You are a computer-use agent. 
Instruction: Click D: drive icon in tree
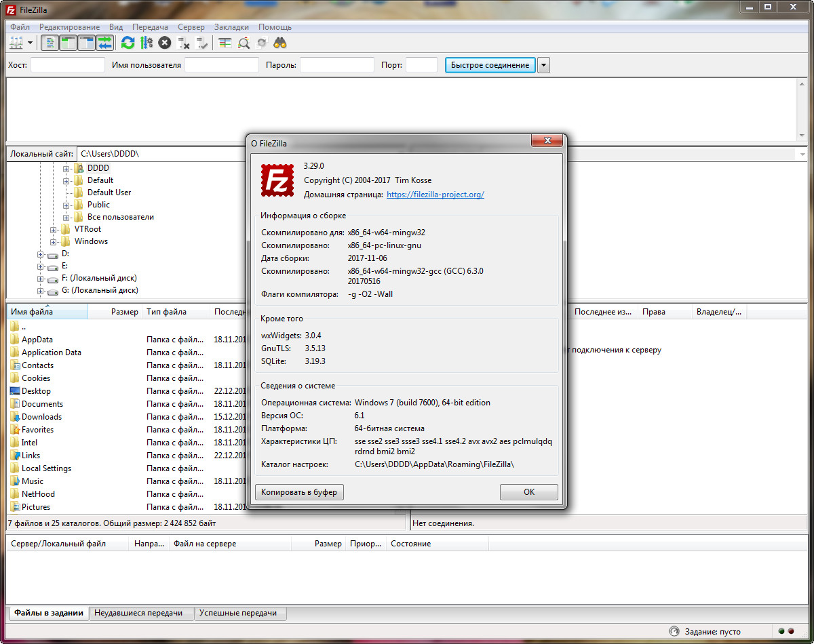[53, 254]
